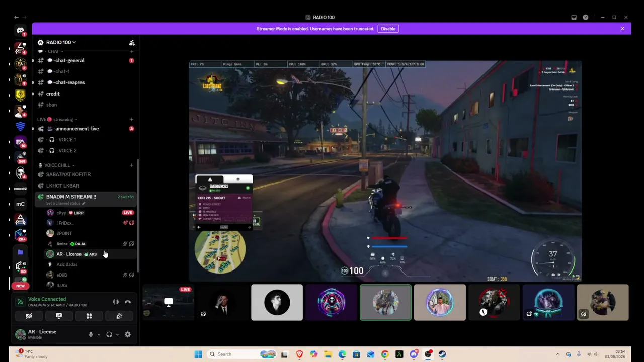
Task: Open Discord help icon in title bar
Action: (x=586, y=17)
